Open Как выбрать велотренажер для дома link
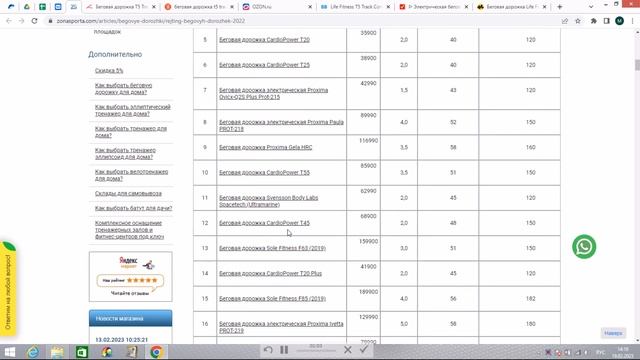Screen dimensions: 640x360 click(x=131, y=175)
